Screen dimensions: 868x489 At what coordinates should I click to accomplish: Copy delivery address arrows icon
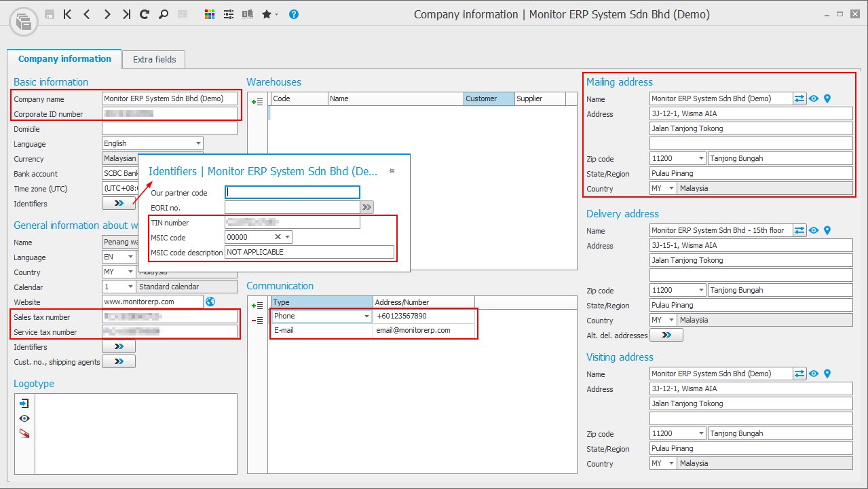799,230
